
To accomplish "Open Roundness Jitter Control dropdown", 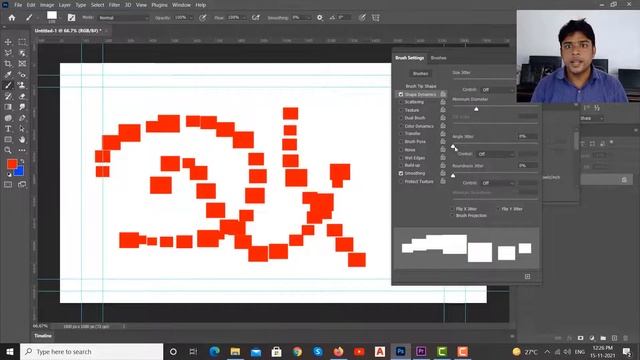I will pyautogui.click(x=498, y=183).
